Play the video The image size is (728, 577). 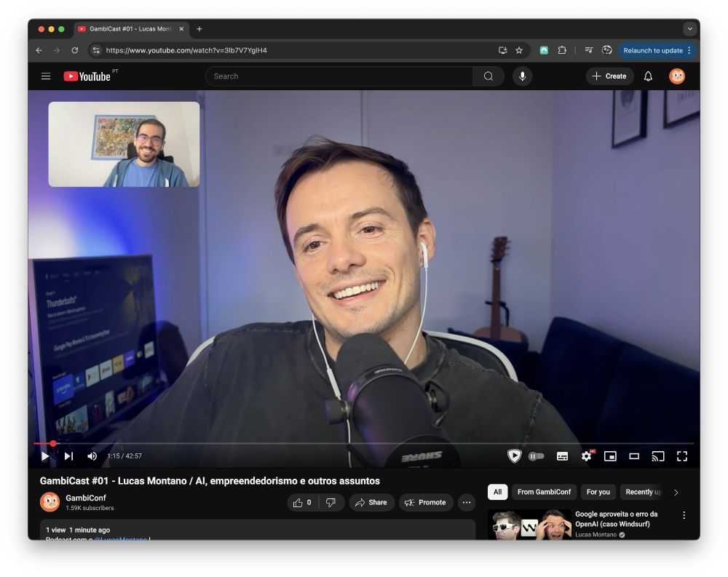(45, 456)
